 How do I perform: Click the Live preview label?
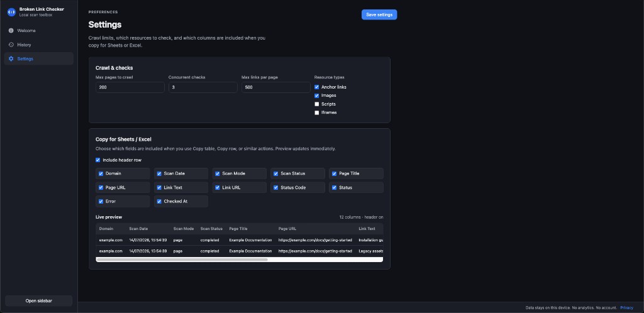(x=109, y=217)
